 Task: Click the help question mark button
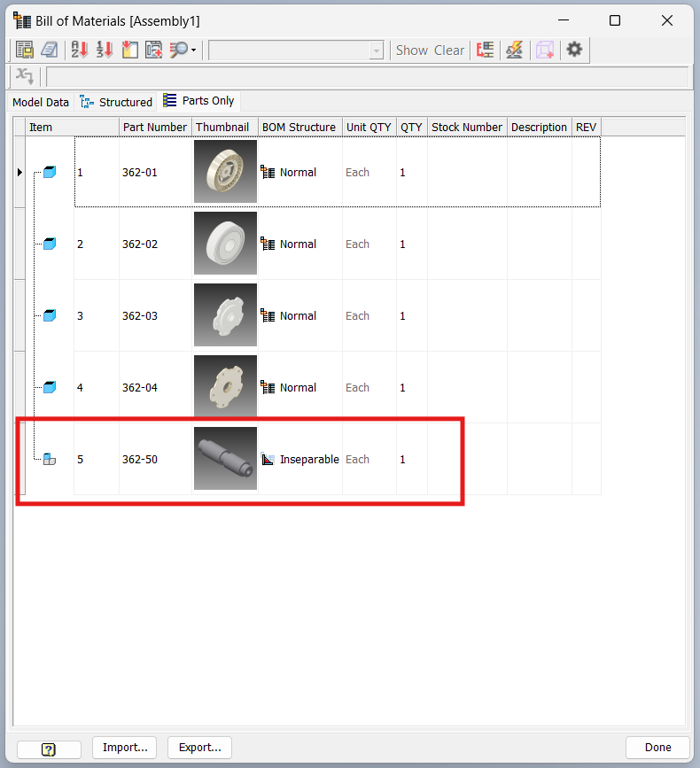(49, 749)
